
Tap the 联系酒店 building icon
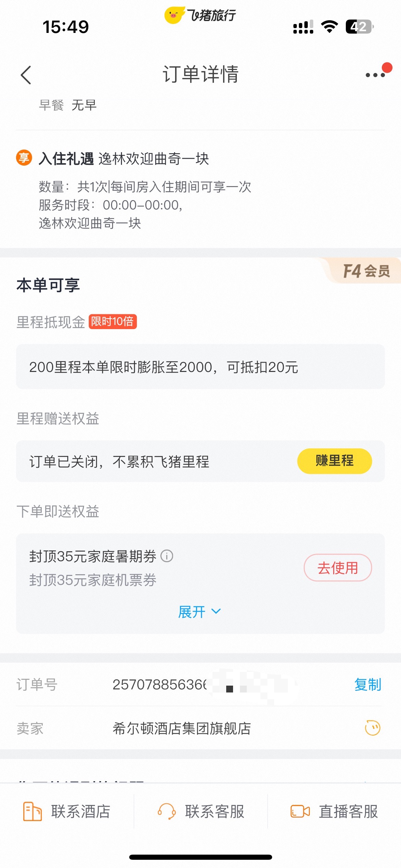click(x=32, y=811)
